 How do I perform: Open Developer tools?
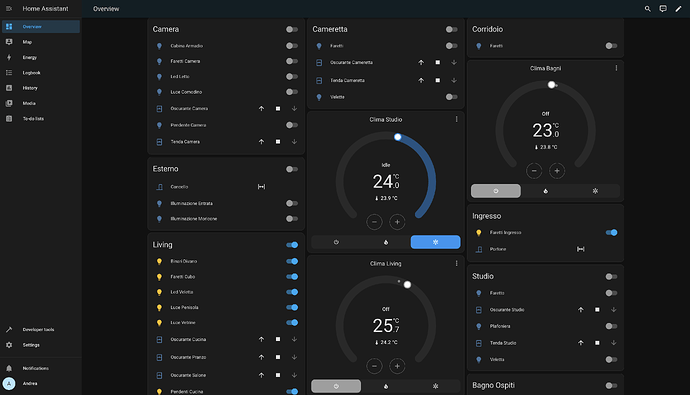(x=41, y=329)
